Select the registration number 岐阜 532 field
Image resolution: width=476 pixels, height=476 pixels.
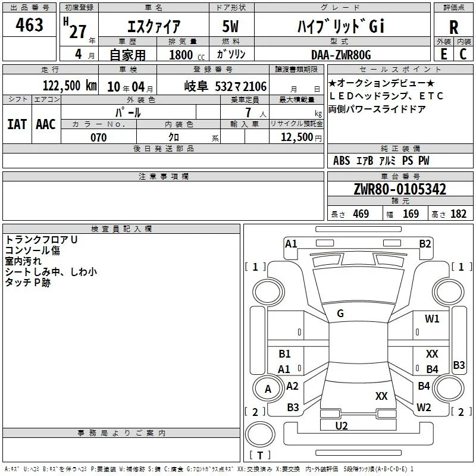pos(213,84)
